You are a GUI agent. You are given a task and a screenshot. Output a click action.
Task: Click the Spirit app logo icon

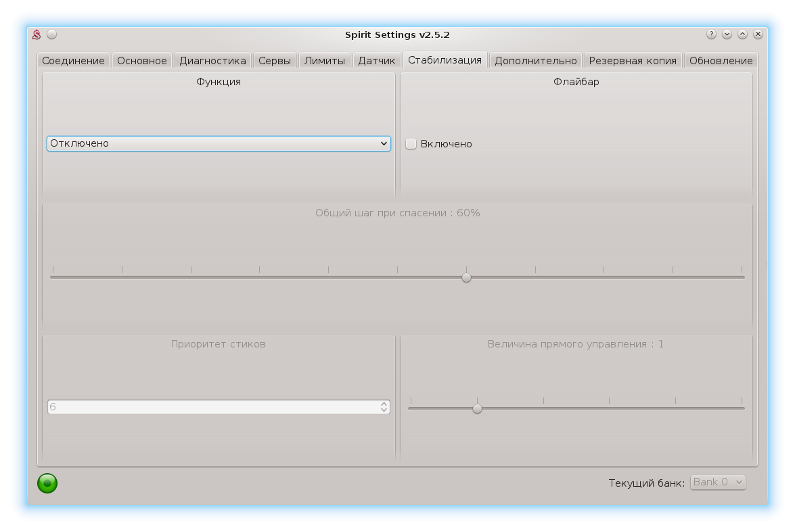click(37, 34)
